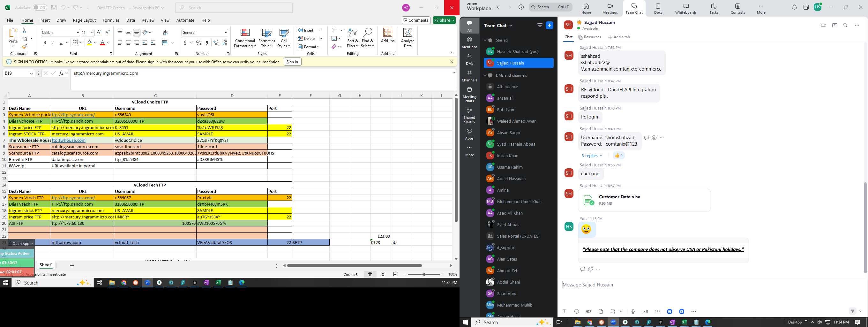The width and height of the screenshot is (868, 327).
Task: Open the General number format dropdown
Action: coord(226,33)
